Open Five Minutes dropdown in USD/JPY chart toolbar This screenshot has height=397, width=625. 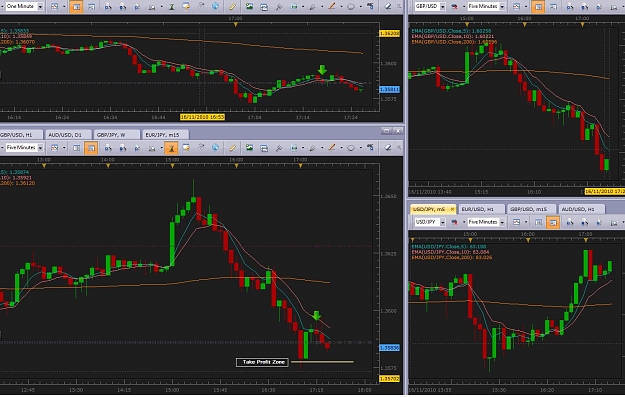click(502, 222)
